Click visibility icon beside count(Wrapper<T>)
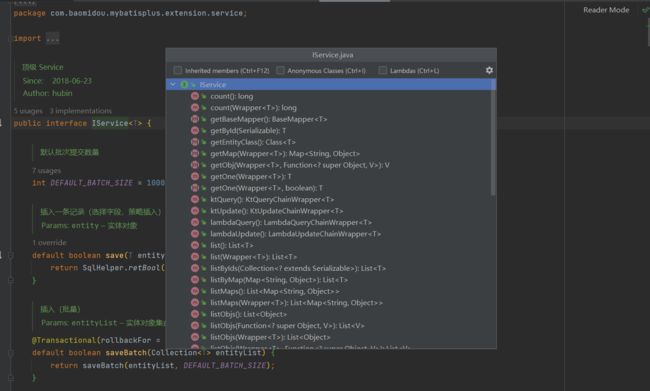This screenshot has width=650, height=391. [204, 108]
